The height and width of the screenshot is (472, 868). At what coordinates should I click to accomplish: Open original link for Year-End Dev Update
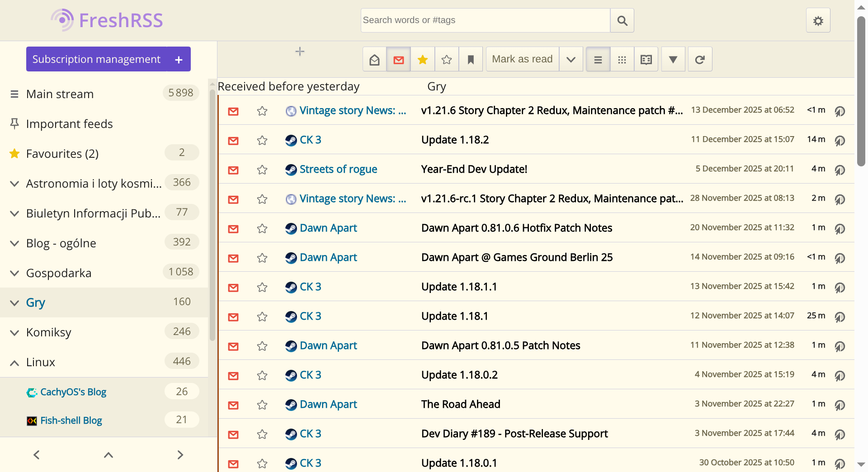840,170
